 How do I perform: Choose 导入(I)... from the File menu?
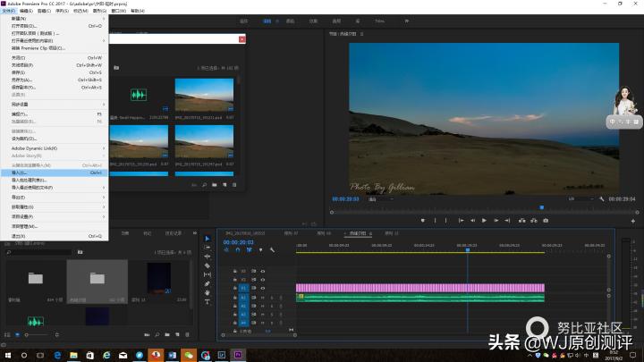point(21,173)
